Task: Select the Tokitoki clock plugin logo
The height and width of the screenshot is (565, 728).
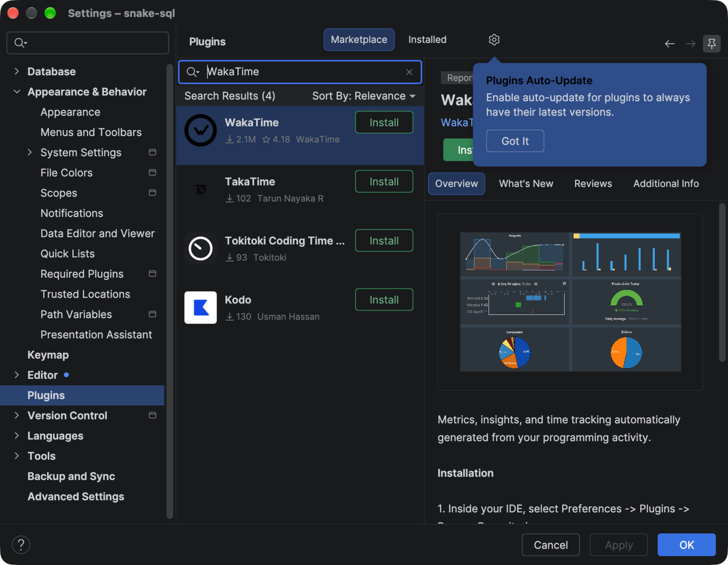Action: point(200,248)
